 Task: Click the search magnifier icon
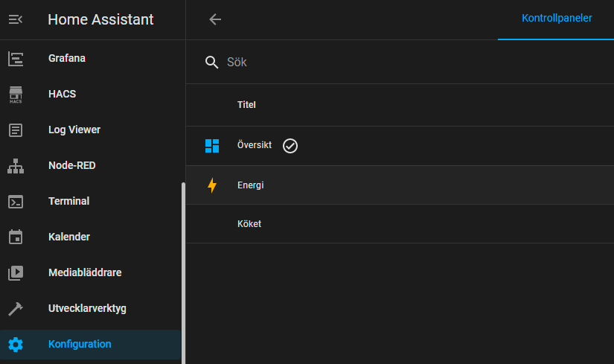coord(212,63)
